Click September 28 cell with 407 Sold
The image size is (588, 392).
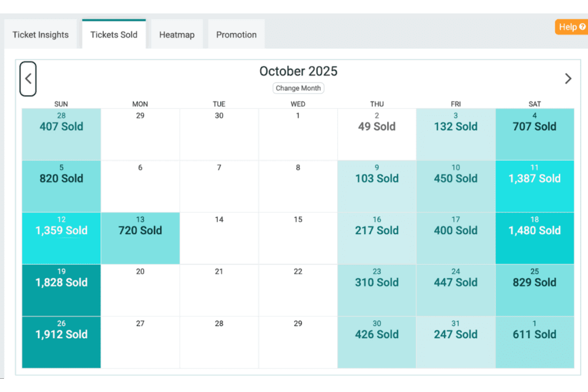pyautogui.click(x=61, y=134)
